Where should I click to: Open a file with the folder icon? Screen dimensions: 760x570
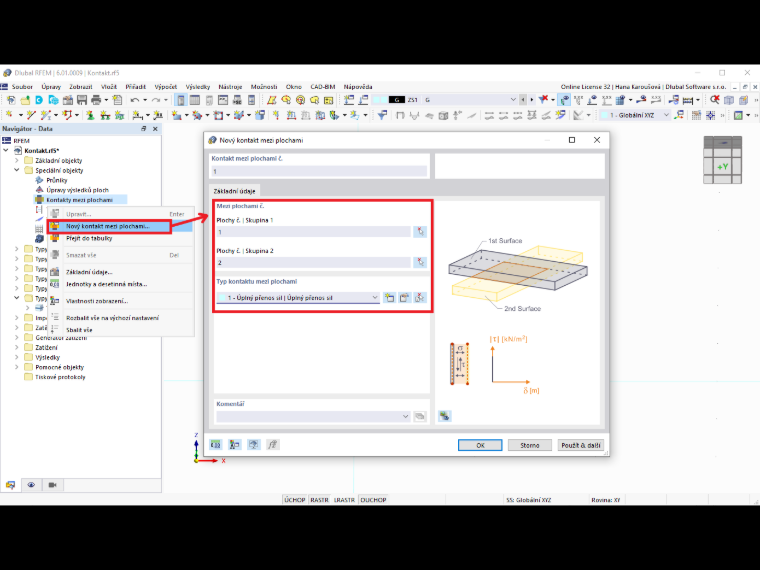(x=25, y=100)
